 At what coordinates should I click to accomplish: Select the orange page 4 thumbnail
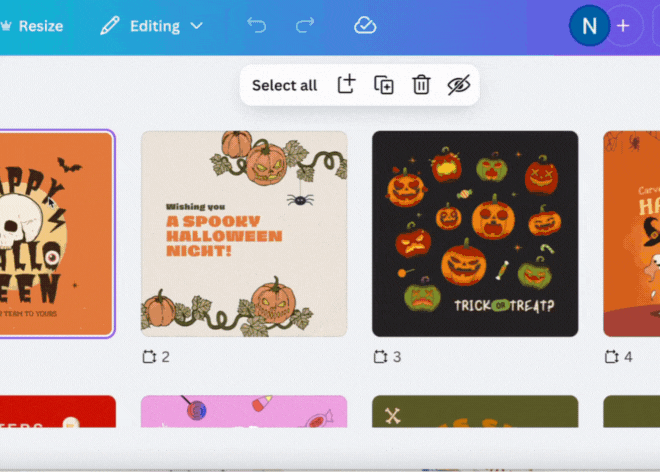631,234
